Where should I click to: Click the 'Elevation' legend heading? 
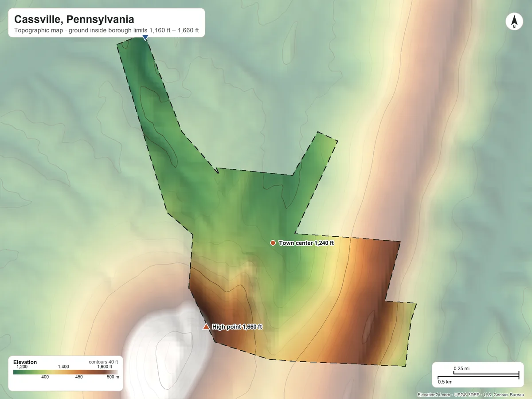coord(25,362)
